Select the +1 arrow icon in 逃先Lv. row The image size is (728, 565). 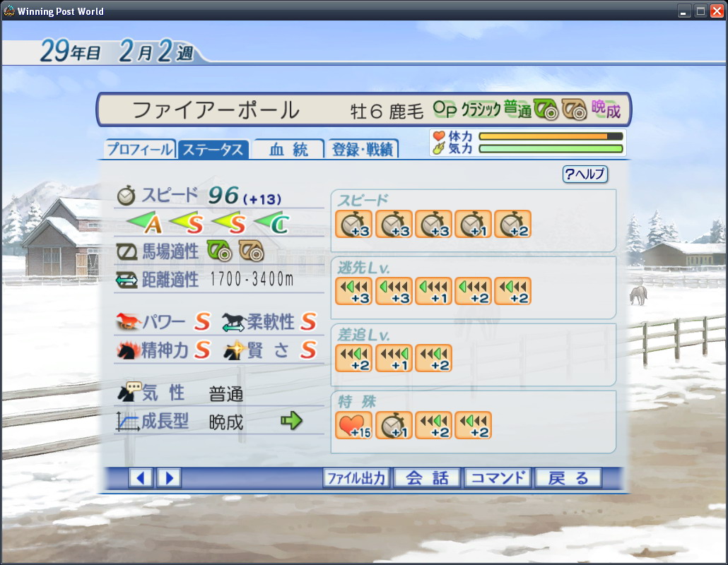(x=433, y=291)
